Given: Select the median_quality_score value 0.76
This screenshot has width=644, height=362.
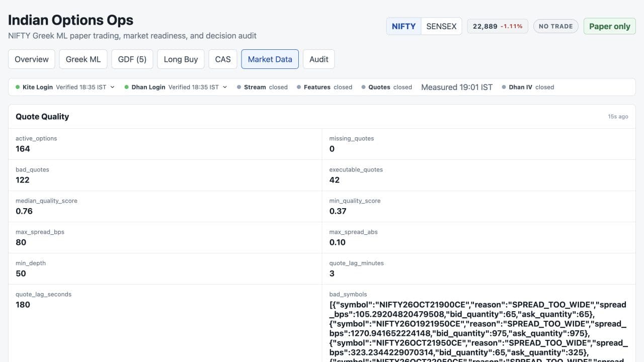Looking at the screenshot, I should 24,211.
